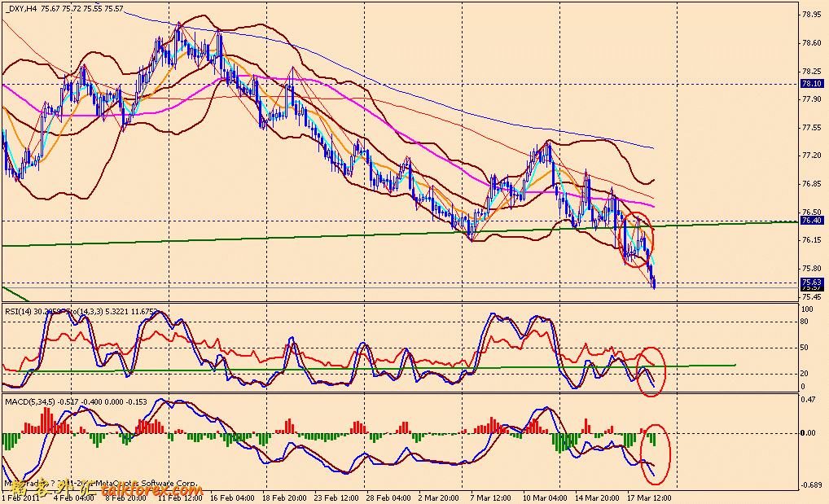Click the -0.689 MACD scale label
The height and width of the screenshot is (504, 829).
point(811,485)
